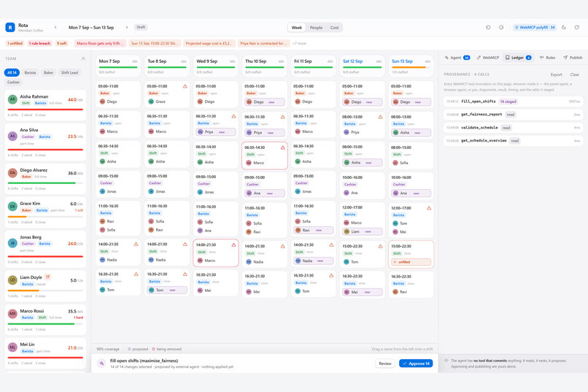The width and height of the screenshot is (588, 392).
Task: Select the All 14 team filter chip
Action: (12, 72)
